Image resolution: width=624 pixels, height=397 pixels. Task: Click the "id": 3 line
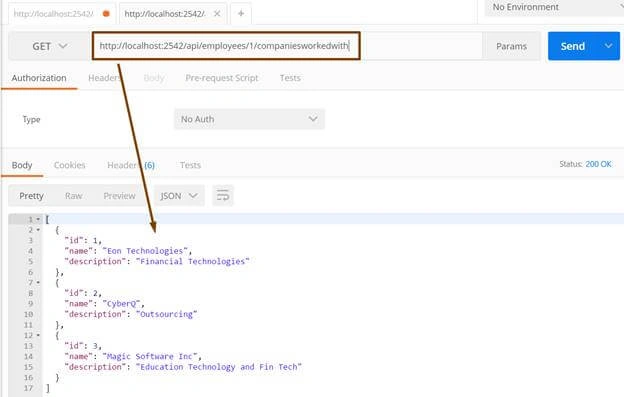(x=82, y=346)
